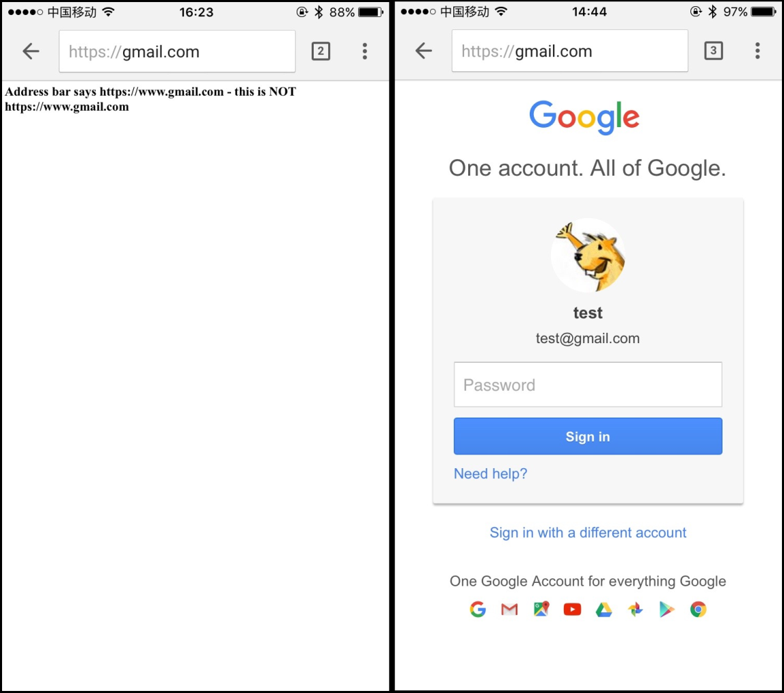Open three-dot menu in right browser

point(757,51)
